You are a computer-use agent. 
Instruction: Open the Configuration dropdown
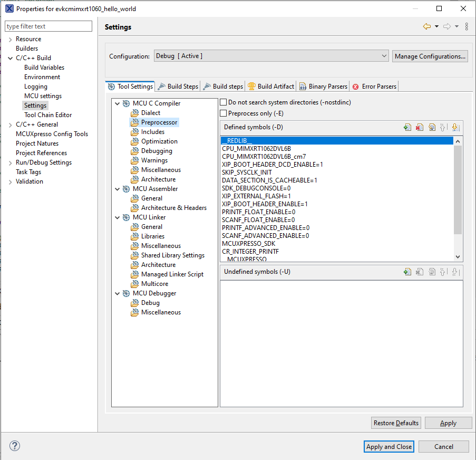(271, 56)
